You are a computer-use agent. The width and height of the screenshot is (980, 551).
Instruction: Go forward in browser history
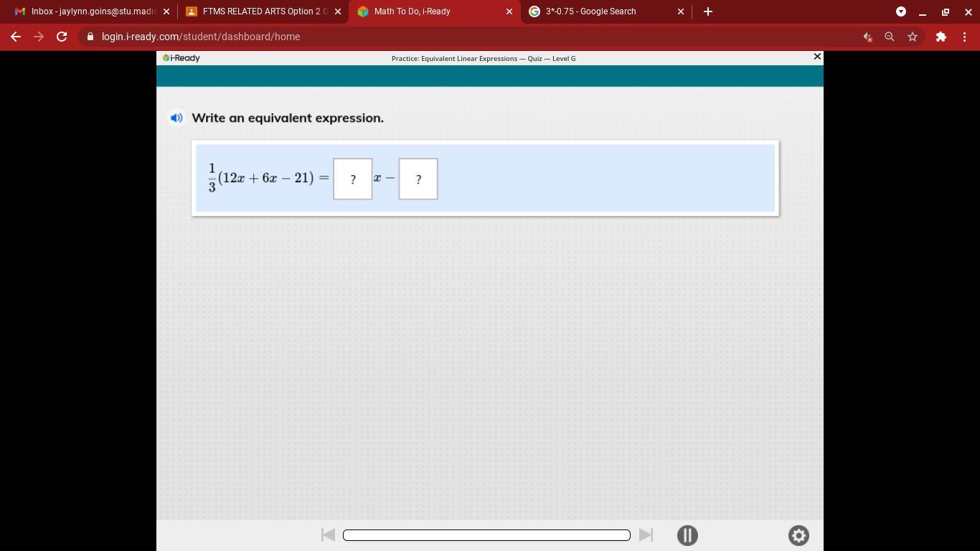[x=39, y=37]
